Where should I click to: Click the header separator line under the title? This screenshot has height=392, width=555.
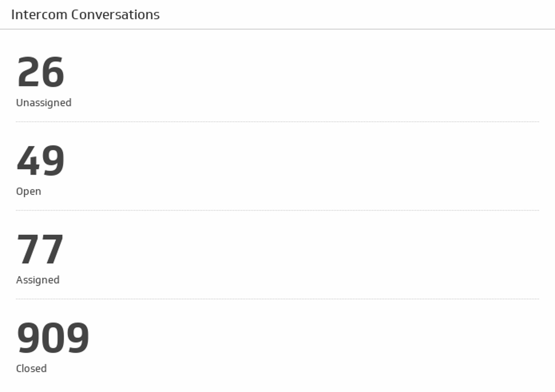click(x=277, y=29)
